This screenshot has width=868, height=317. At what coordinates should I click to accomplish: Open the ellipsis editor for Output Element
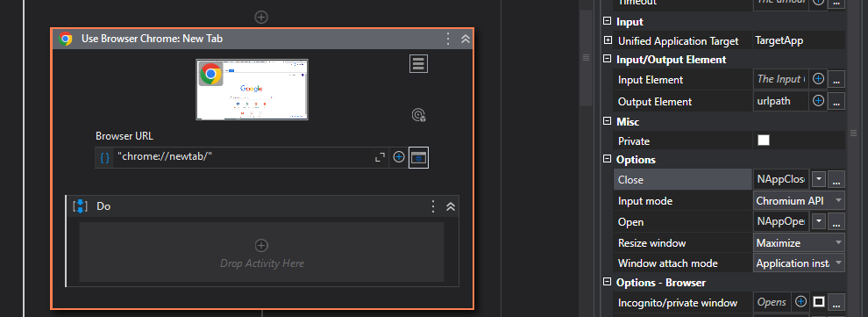point(836,101)
